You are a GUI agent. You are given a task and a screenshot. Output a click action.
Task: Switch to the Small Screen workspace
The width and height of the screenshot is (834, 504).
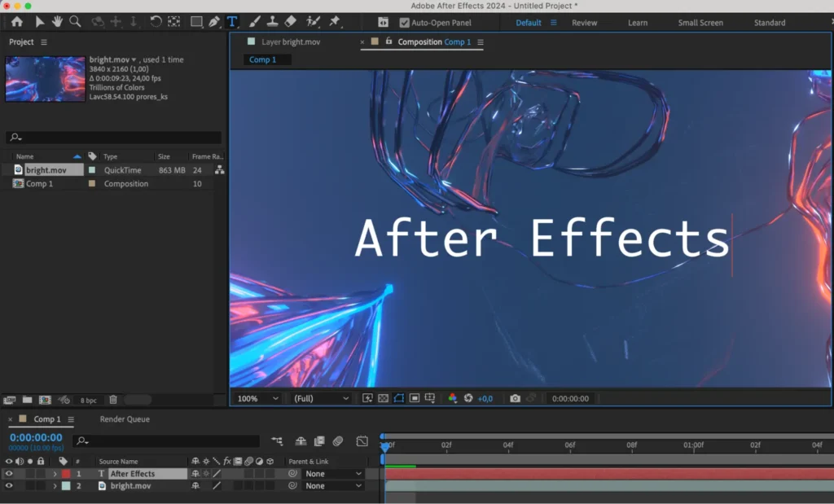click(700, 23)
